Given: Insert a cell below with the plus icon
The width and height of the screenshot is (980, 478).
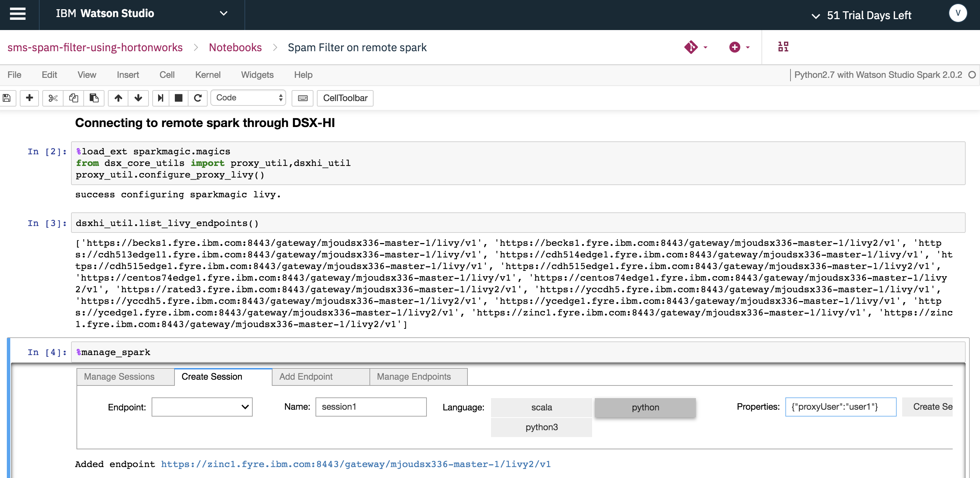Looking at the screenshot, I should coord(29,98).
